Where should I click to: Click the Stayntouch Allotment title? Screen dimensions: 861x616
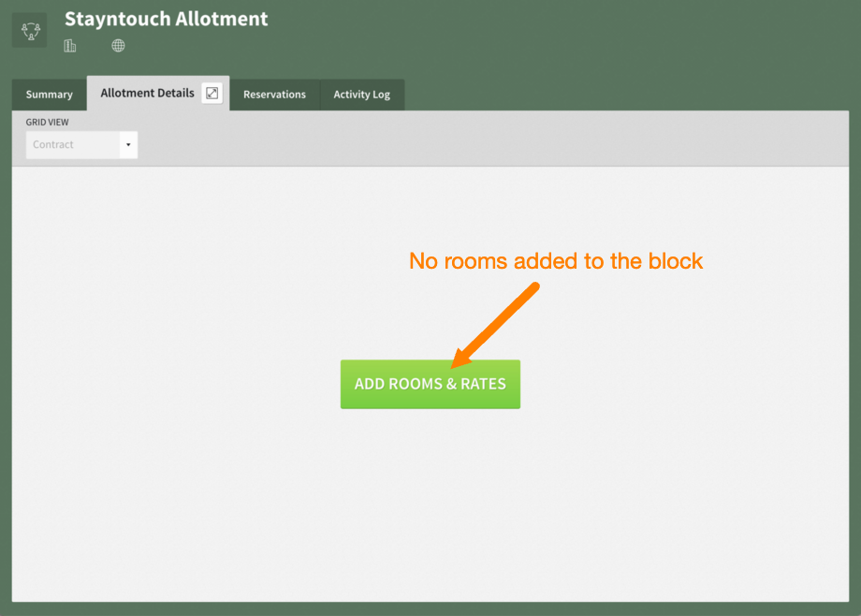[167, 19]
